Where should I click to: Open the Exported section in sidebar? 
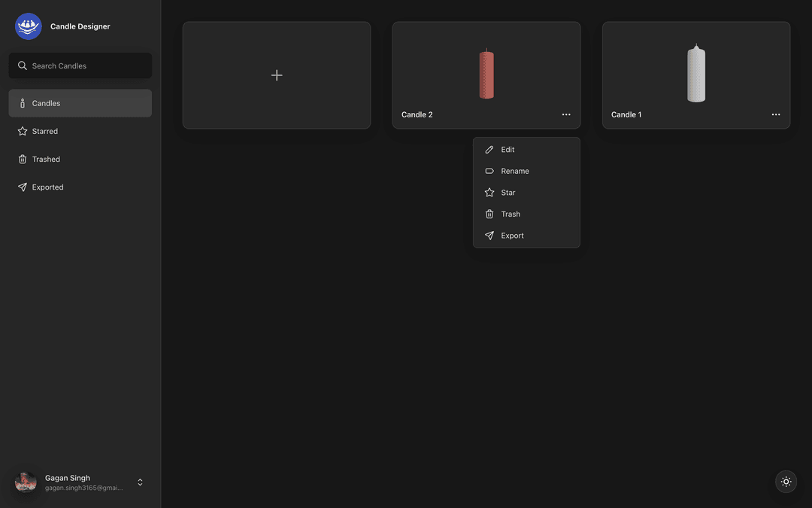coord(47,187)
